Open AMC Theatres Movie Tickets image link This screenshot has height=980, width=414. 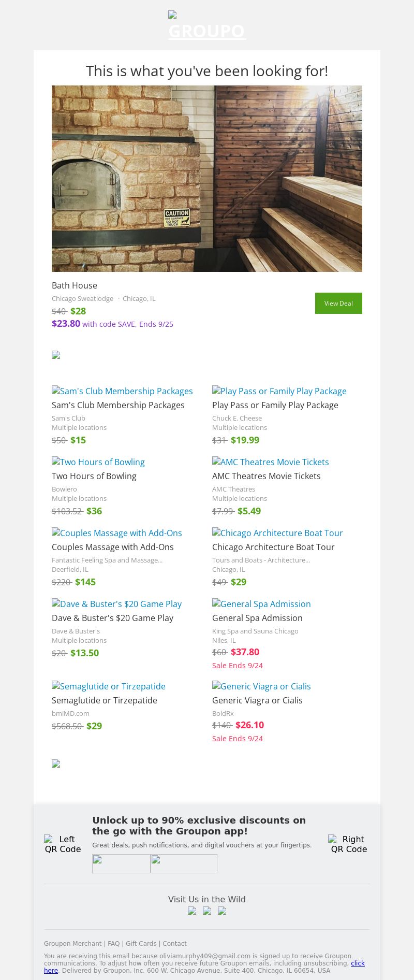point(271,462)
